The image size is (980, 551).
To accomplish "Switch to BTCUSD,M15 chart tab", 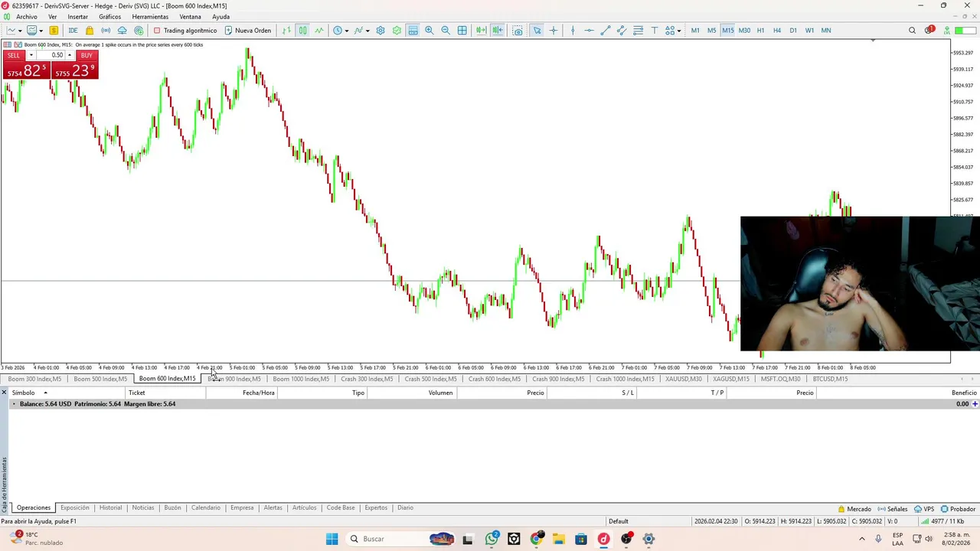I will click(830, 379).
